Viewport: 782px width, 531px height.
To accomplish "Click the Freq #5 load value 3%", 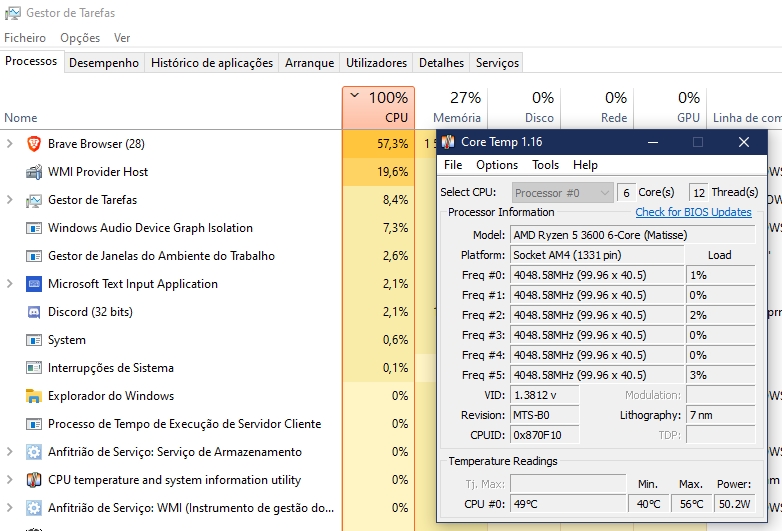I will coord(721,375).
